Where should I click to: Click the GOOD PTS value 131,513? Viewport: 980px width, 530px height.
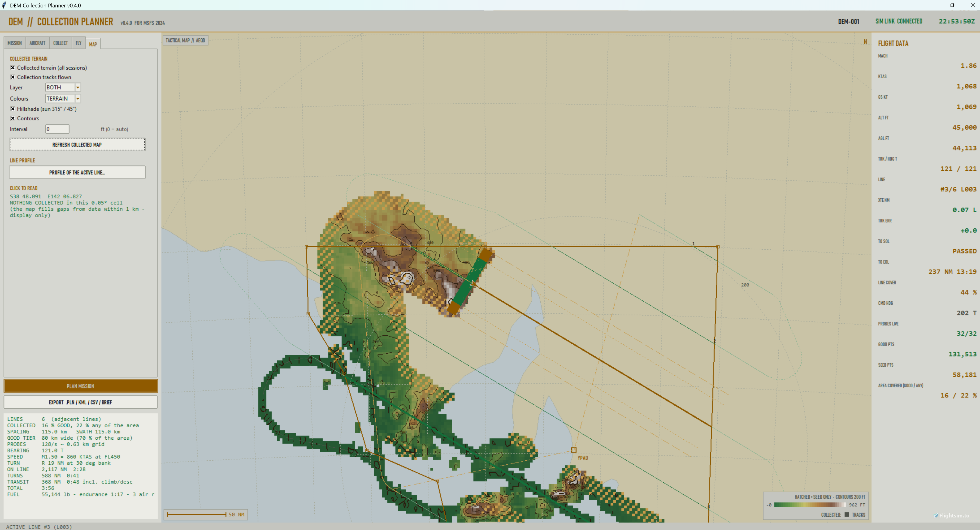pyautogui.click(x=962, y=354)
